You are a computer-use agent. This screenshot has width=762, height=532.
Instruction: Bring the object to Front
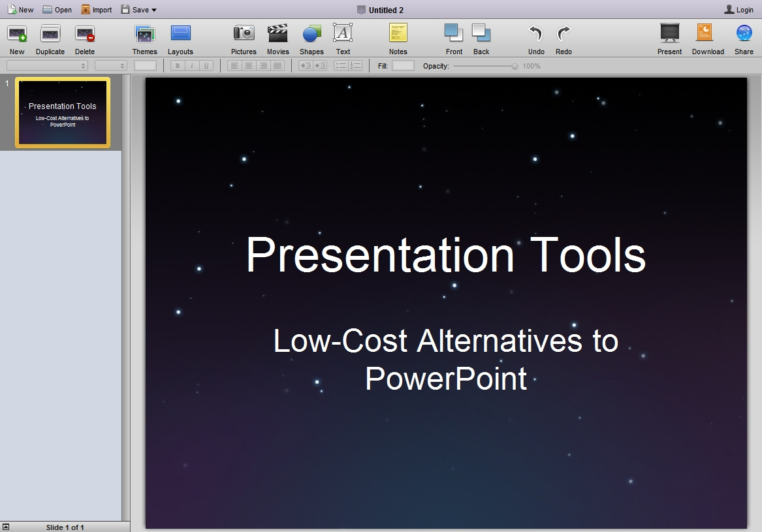click(x=454, y=39)
